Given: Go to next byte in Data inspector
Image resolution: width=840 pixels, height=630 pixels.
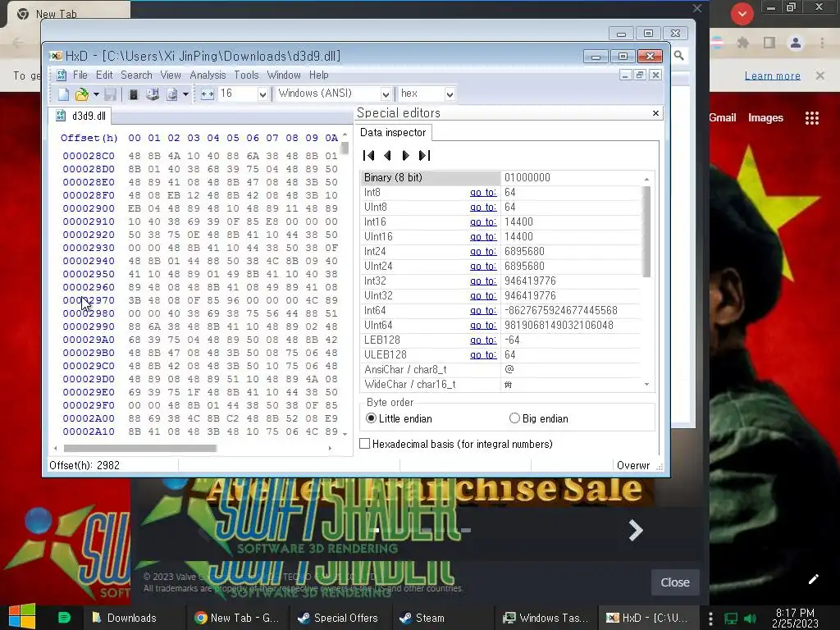Looking at the screenshot, I should [405, 155].
